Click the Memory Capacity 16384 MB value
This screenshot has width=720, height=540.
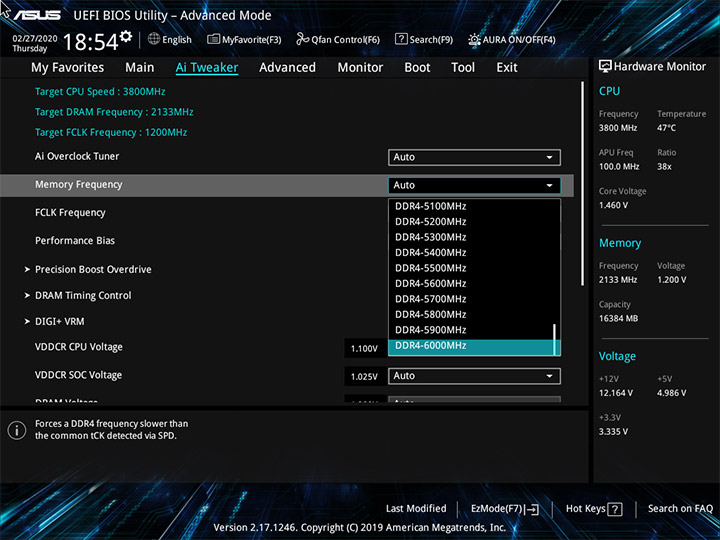click(618, 319)
